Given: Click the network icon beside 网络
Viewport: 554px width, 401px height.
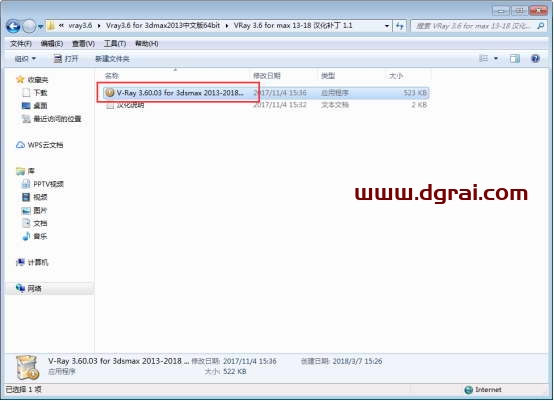Looking at the screenshot, I should [20, 288].
